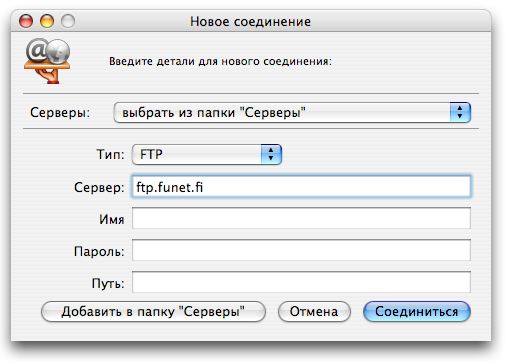Click the Серверы: label
509x362 pixels.
(x=60, y=112)
